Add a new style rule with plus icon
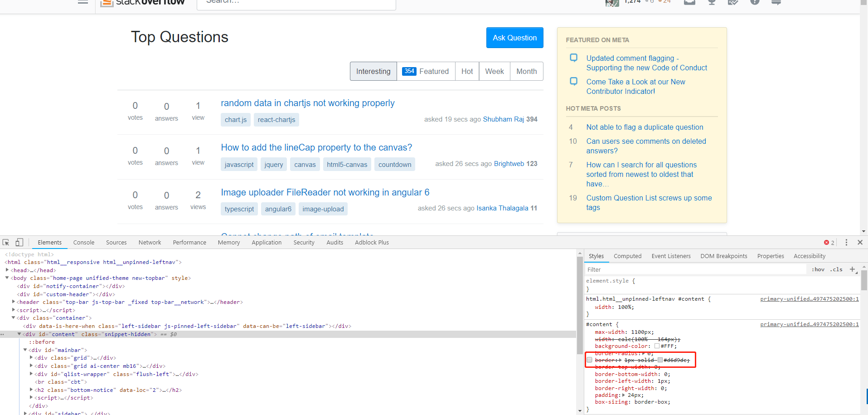Viewport: 868px width, 415px height. pyautogui.click(x=853, y=269)
